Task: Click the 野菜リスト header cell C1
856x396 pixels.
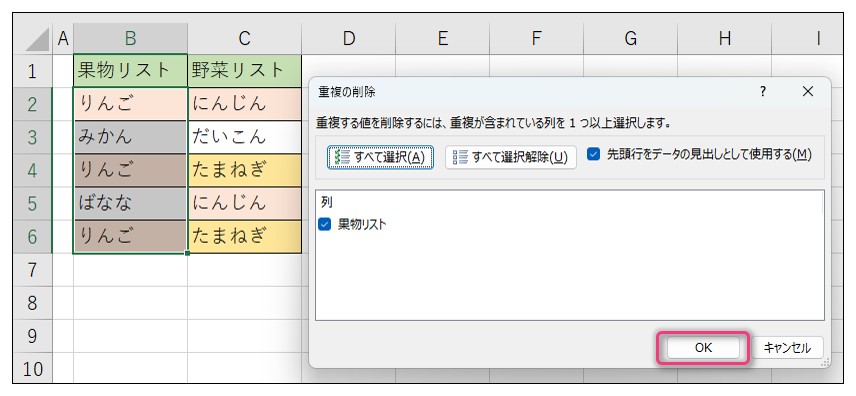Action: [245, 70]
